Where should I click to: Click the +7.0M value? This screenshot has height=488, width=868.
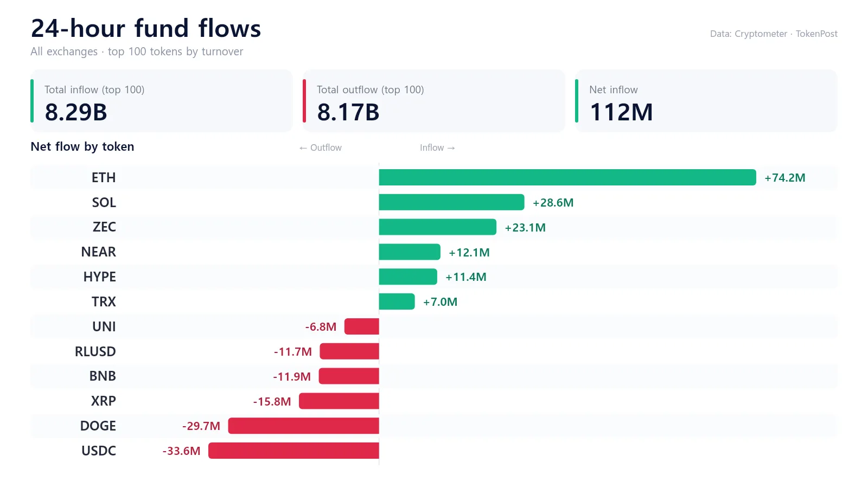441,302
